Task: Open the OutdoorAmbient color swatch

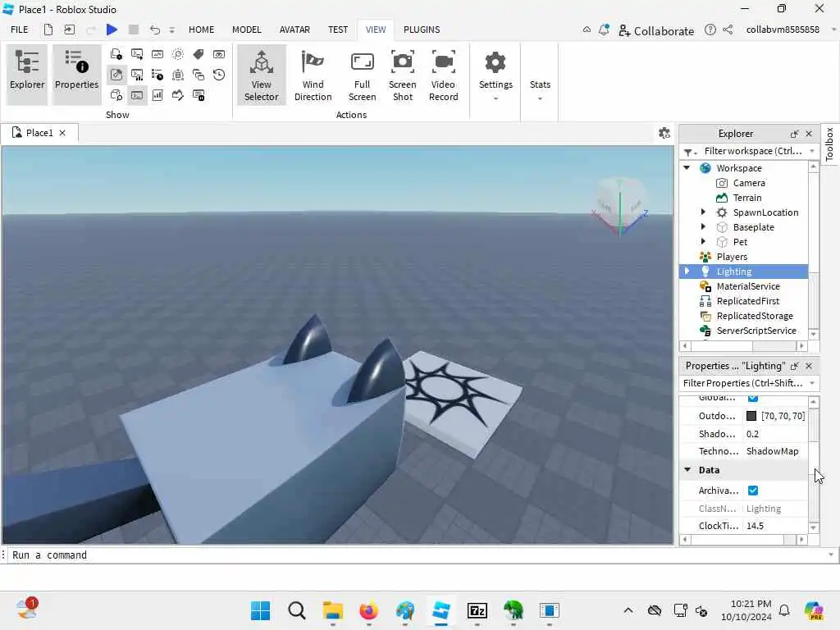Action: [x=751, y=416]
